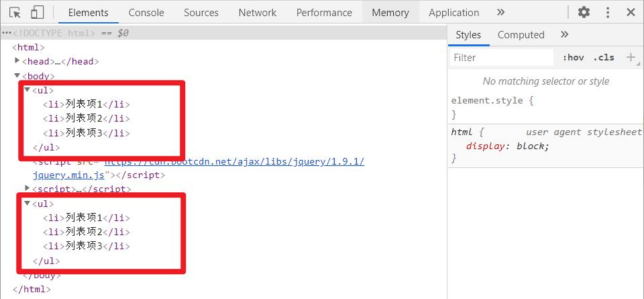
Task: Open the jQuery CDN script link
Action: (x=234, y=162)
